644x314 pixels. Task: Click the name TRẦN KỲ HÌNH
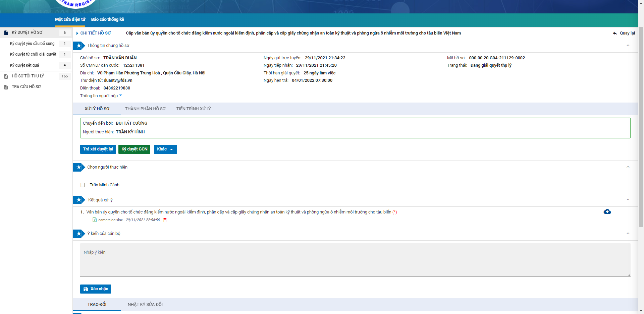pyautogui.click(x=130, y=132)
